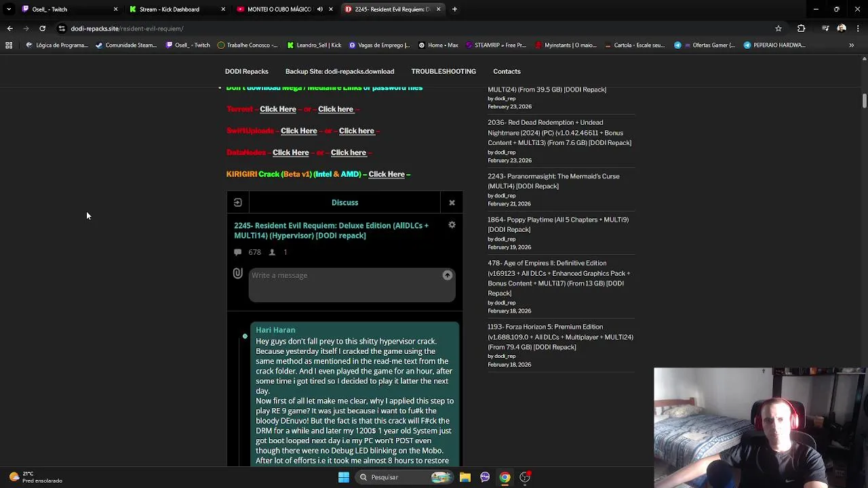Open the Cartola bookmark

coord(634,45)
